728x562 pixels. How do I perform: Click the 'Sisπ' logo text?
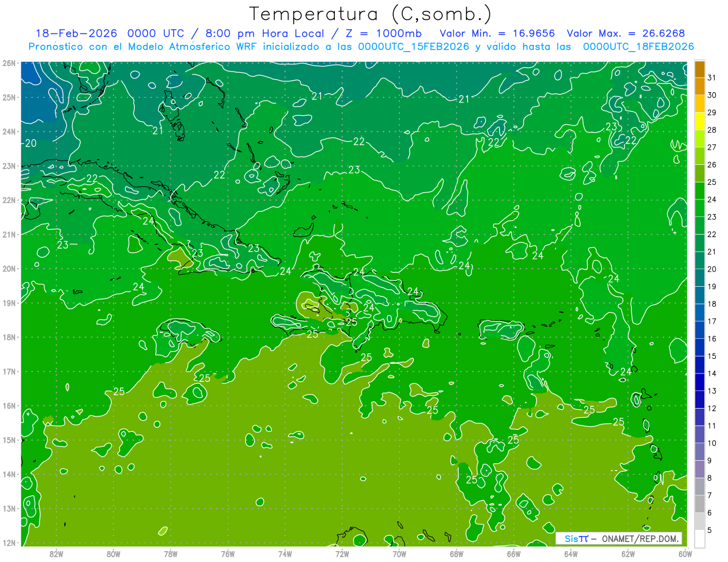[576, 538]
